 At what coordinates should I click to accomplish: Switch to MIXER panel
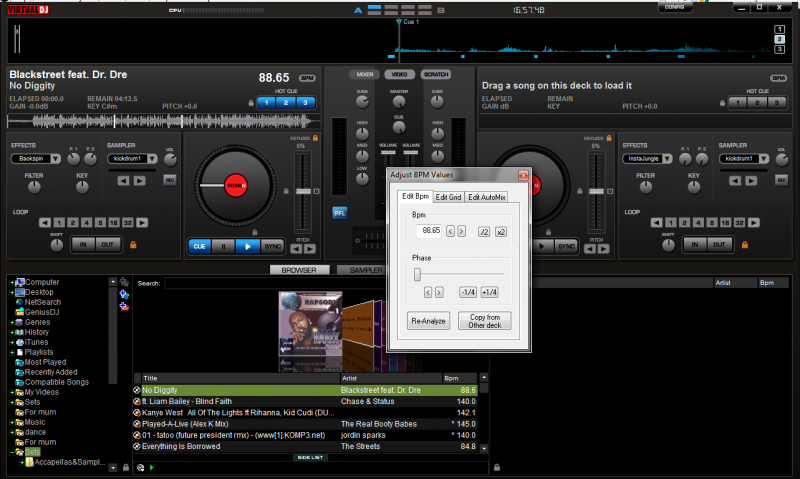coord(364,74)
